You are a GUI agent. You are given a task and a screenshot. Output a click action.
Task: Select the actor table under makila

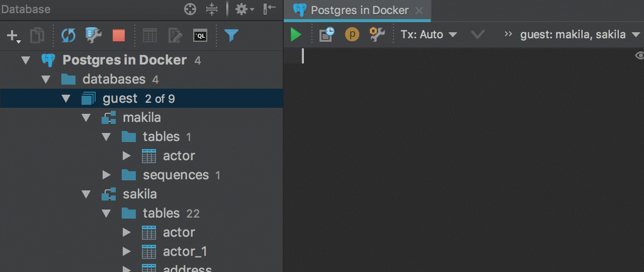(141, 156)
